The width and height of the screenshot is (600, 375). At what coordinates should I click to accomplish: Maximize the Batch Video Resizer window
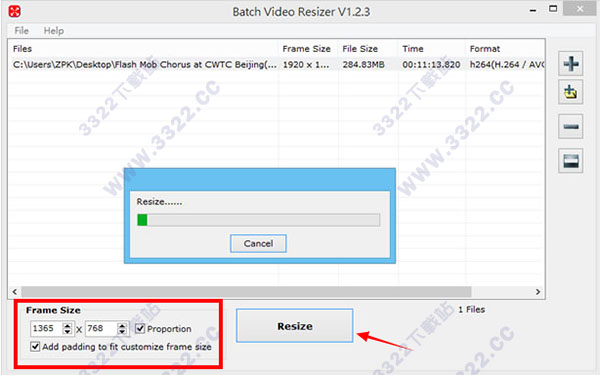tap(553, 9)
